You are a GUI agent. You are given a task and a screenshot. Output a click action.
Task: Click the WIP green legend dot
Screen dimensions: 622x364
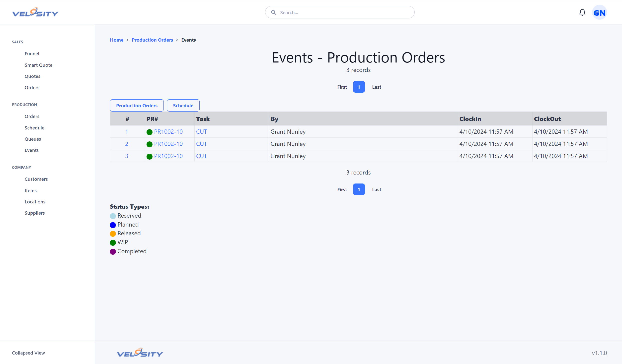[x=113, y=243]
